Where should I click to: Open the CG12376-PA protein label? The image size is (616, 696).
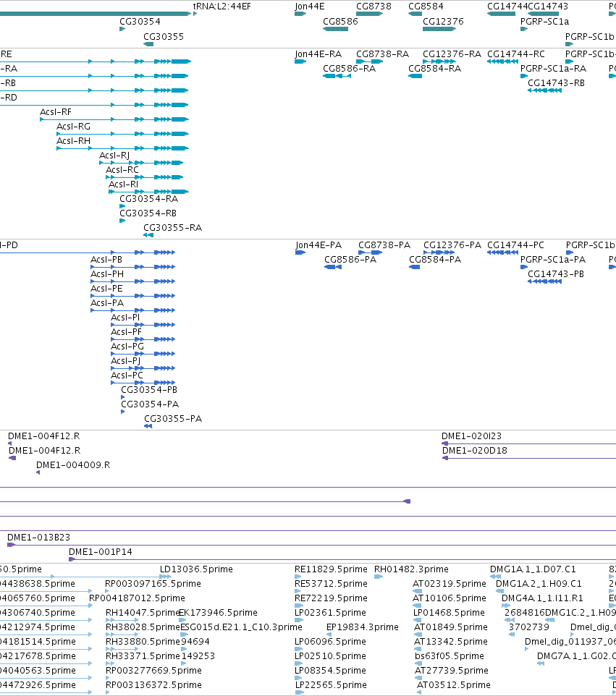coord(452,245)
